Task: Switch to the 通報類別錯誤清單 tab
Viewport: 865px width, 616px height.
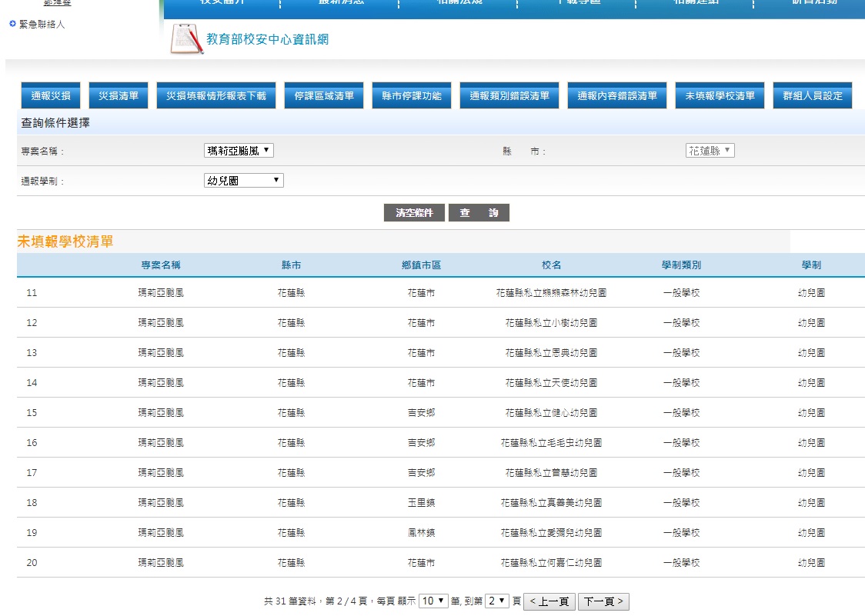Action: 509,96
